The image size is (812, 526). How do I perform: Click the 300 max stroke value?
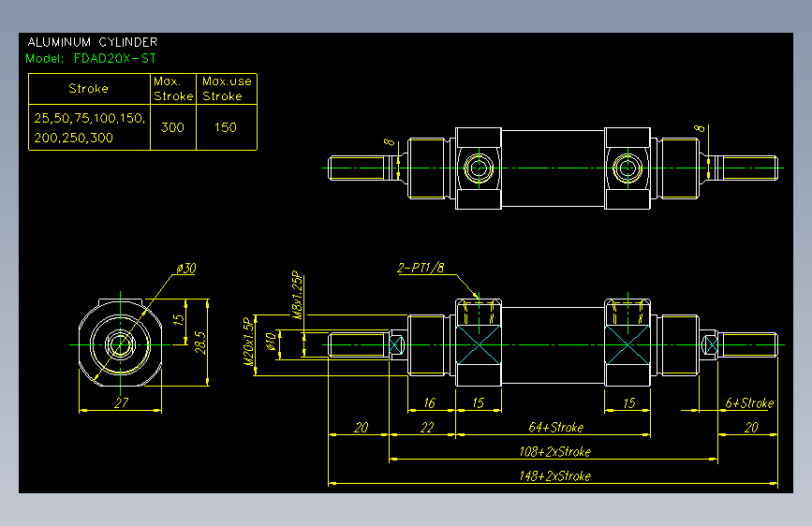tap(172, 127)
